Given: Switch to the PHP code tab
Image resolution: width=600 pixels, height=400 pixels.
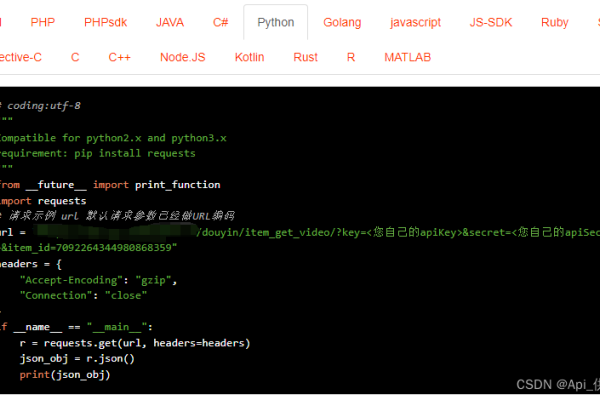Looking at the screenshot, I should tap(43, 22).
